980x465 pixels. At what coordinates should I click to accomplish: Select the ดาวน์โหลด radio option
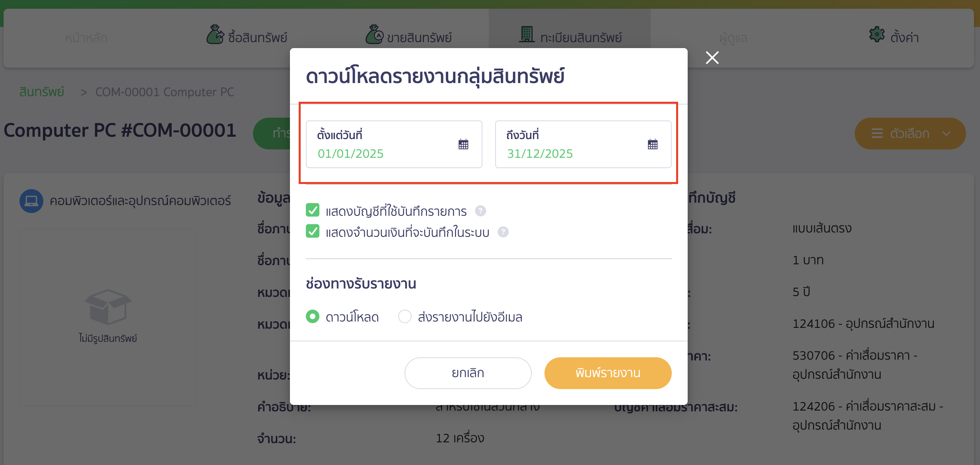coord(313,316)
